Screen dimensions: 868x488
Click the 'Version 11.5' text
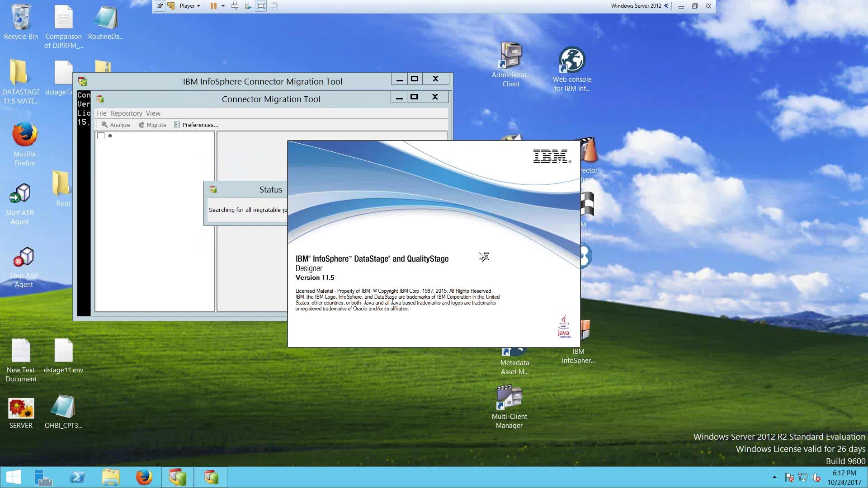point(315,277)
